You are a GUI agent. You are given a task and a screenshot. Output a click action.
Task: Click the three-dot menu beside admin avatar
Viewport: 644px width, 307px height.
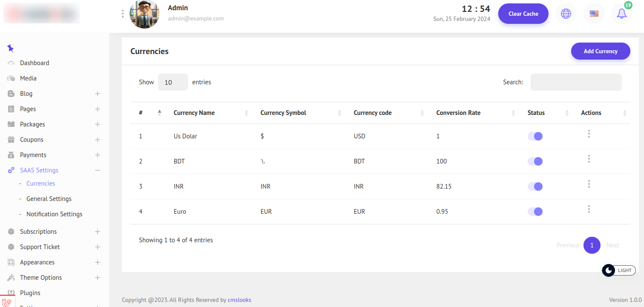pos(123,14)
